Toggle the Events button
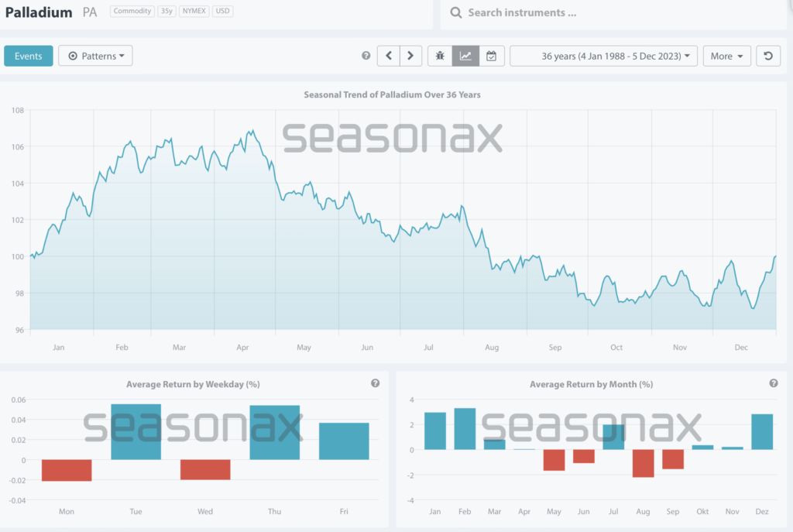The width and height of the screenshot is (793, 532). pyautogui.click(x=29, y=56)
